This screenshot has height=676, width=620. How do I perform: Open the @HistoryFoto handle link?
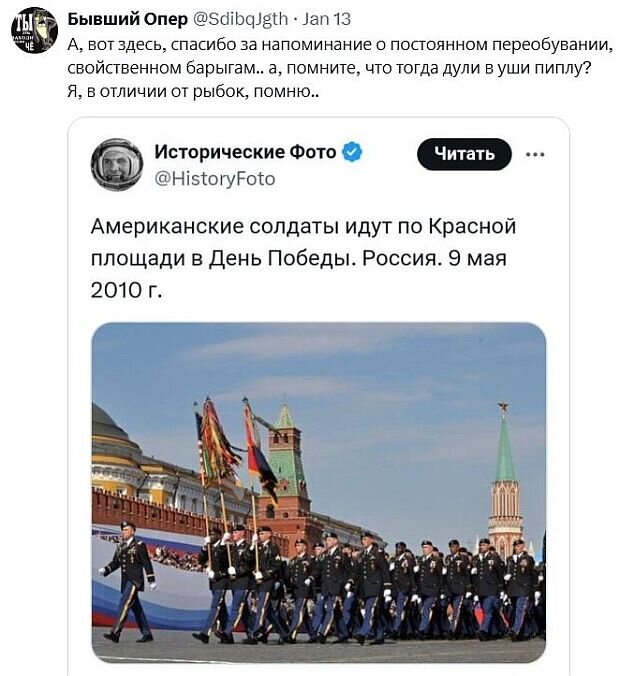tap(215, 178)
